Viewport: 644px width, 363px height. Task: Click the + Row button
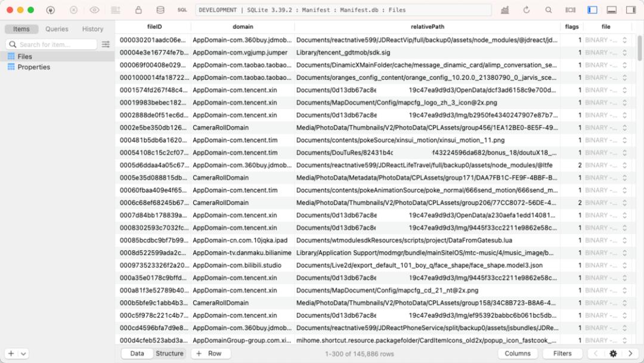[210, 353]
